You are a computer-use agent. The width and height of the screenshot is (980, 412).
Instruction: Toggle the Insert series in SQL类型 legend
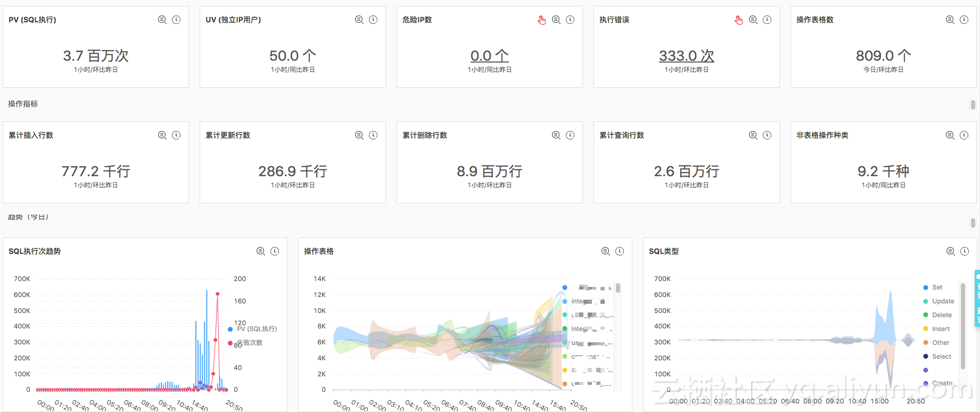(x=936, y=329)
